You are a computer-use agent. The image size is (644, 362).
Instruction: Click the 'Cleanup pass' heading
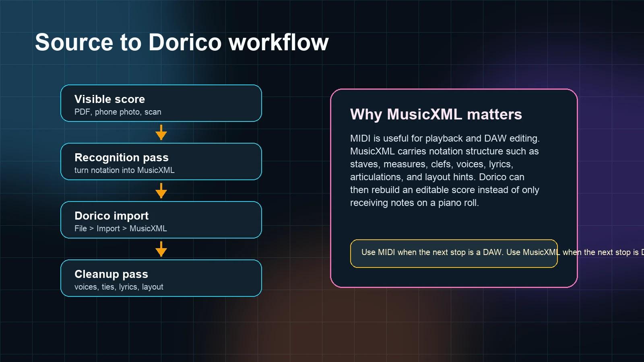coord(111,274)
